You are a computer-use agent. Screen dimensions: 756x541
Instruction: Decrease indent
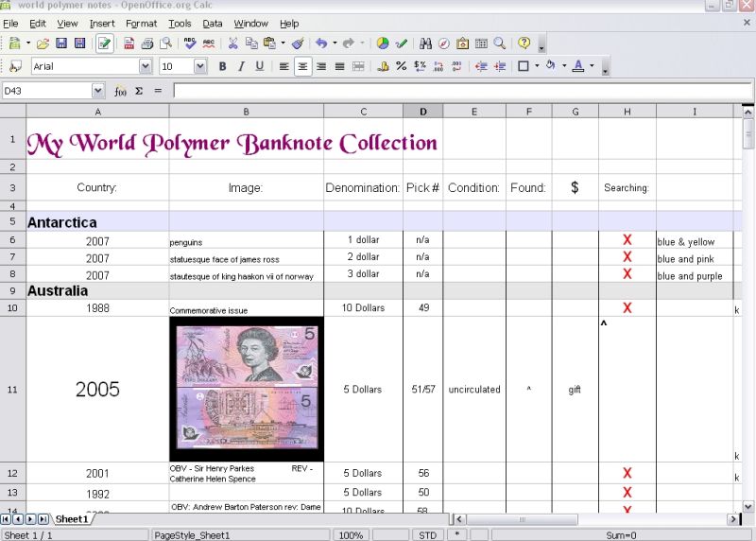coord(481,66)
